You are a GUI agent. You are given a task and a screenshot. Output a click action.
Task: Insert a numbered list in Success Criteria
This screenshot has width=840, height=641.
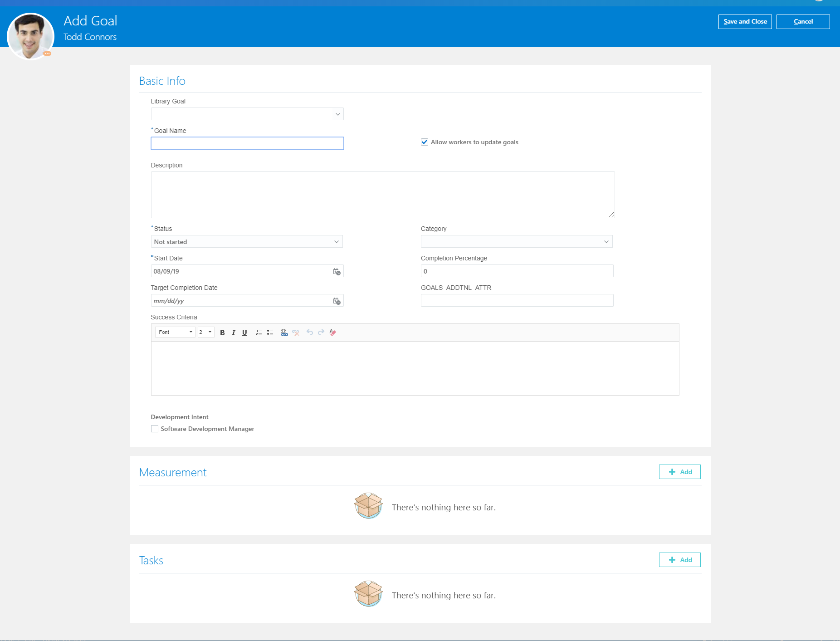click(x=259, y=332)
